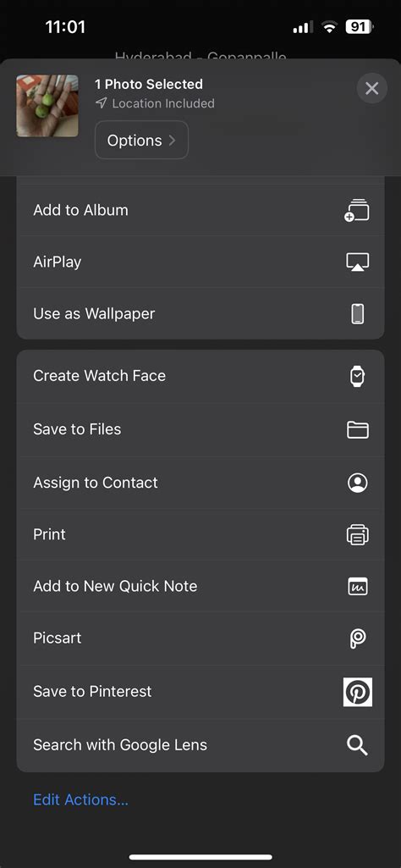Select Assign to Contact action
Screen dimensions: 401x868
pyautogui.click(x=200, y=483)
